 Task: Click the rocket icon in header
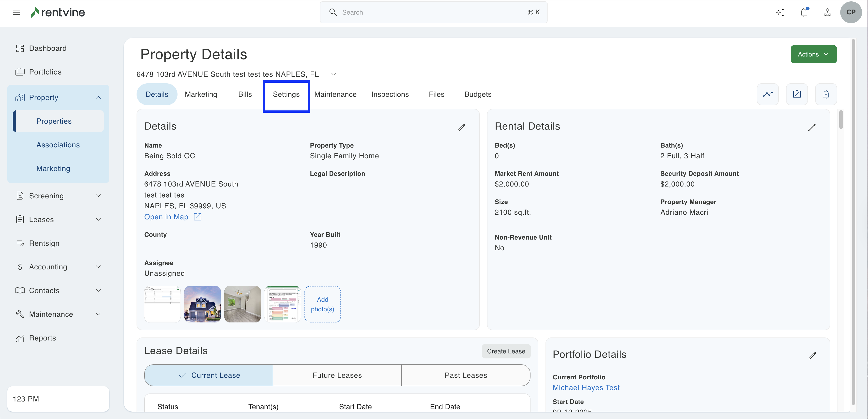[x=827, y=13]
